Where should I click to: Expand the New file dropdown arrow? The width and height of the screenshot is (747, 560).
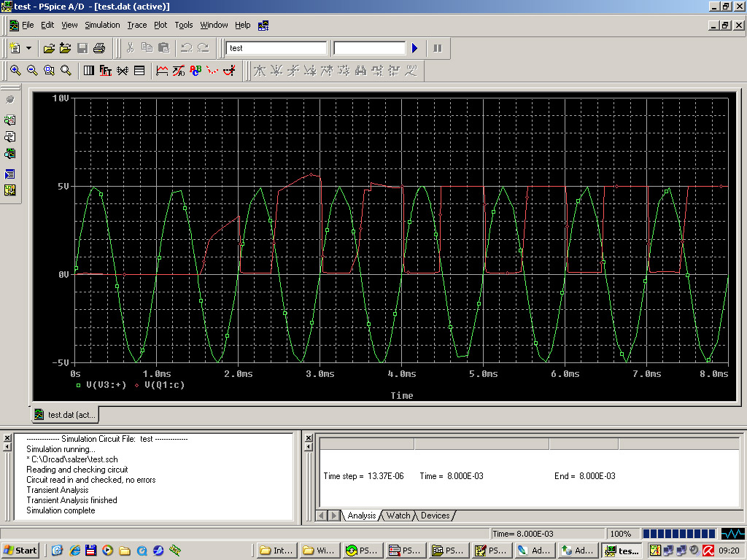pos(28,48)
